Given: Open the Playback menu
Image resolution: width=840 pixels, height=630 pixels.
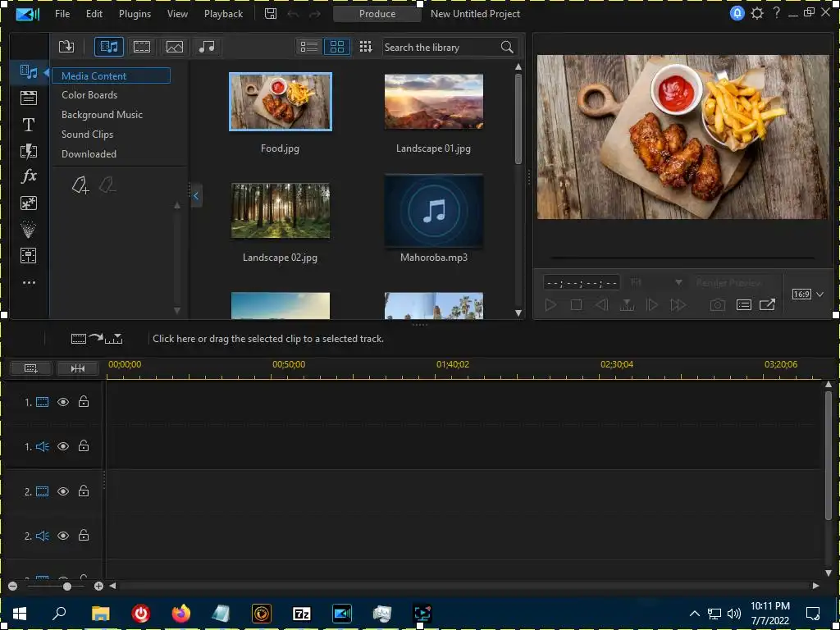Looking at the screenshot, I should pyautogui.click(x=223, y=14).
